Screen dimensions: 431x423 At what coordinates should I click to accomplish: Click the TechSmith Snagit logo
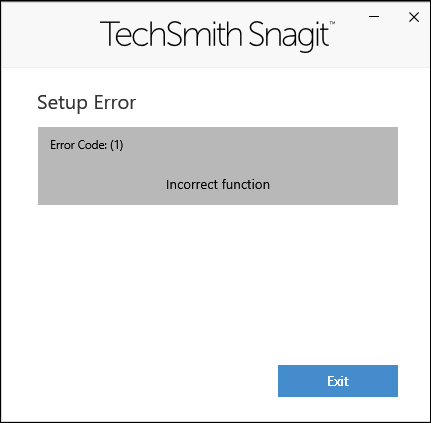point(217,35)
